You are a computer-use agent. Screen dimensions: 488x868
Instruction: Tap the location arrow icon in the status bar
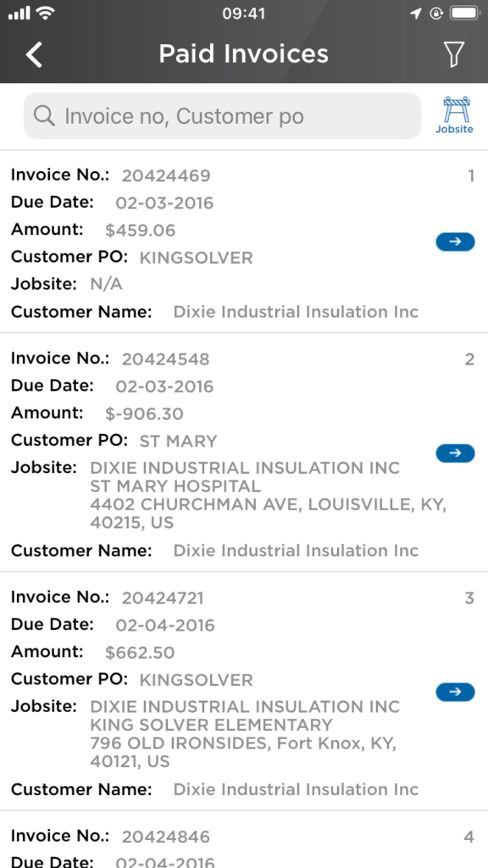click(x=414, y=13)
